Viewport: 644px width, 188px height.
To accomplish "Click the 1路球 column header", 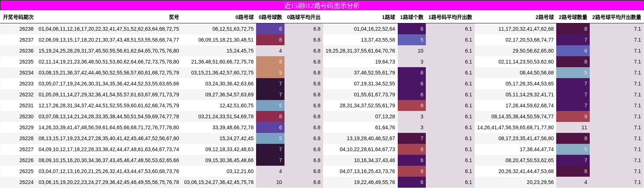I will click(x=388, y=17).
